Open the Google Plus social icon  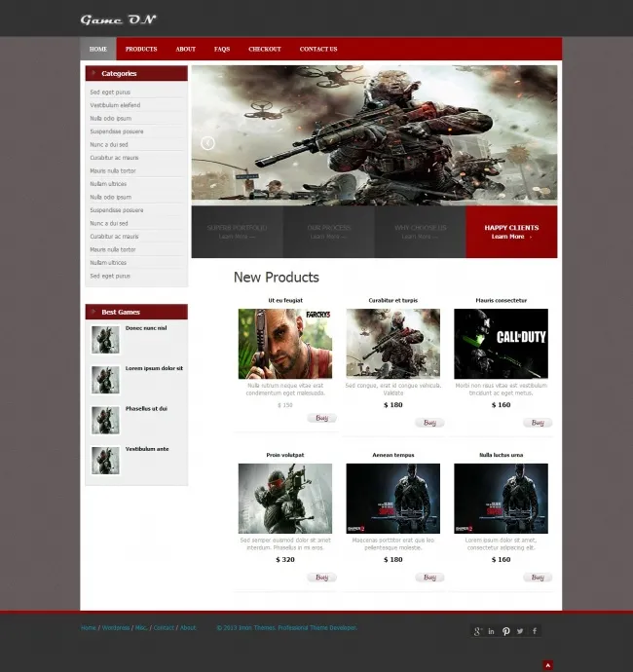(477, 631)
